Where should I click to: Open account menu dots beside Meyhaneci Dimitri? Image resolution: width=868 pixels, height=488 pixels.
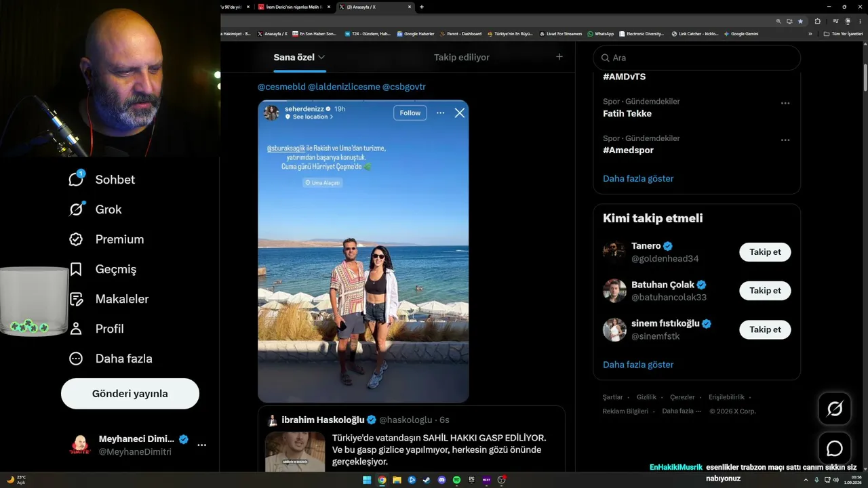pos(201,445)
